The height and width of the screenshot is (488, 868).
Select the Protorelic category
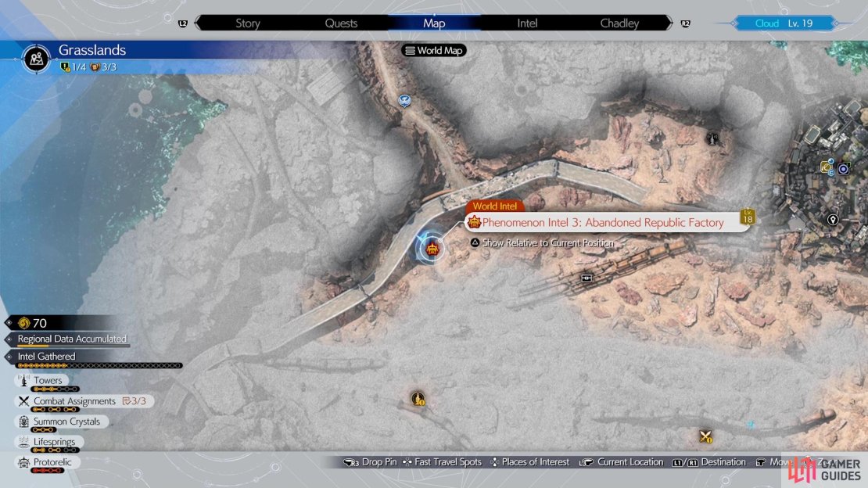(47, 462)
